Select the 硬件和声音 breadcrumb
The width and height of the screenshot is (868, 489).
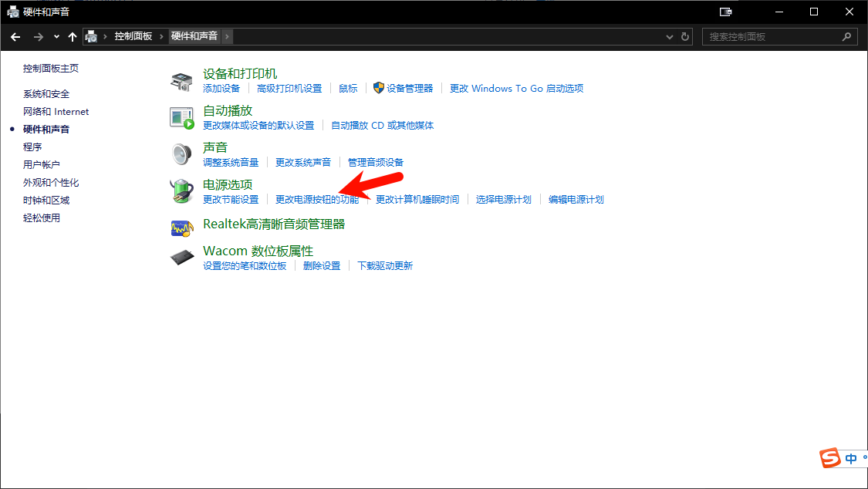click(194, 36)
